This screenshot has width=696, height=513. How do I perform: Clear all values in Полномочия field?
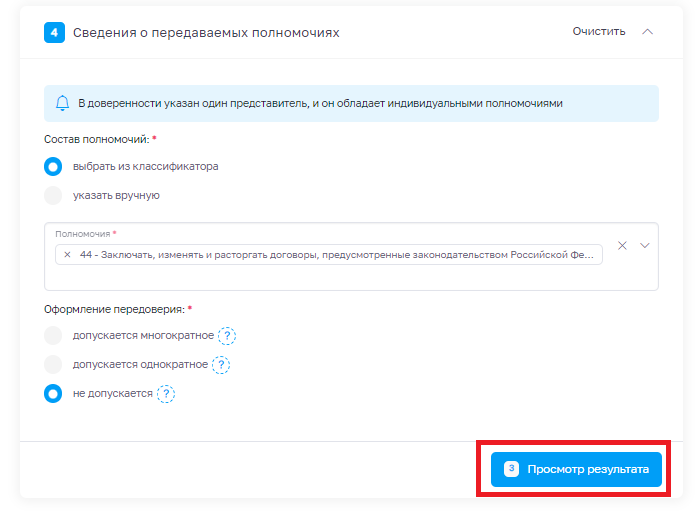pyautogui.click(x=622, y=245)
